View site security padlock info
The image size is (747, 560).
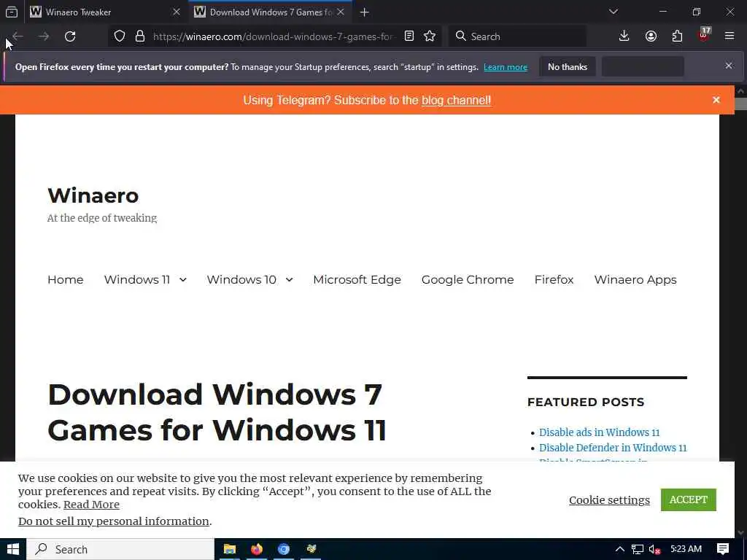pos(140,36)
